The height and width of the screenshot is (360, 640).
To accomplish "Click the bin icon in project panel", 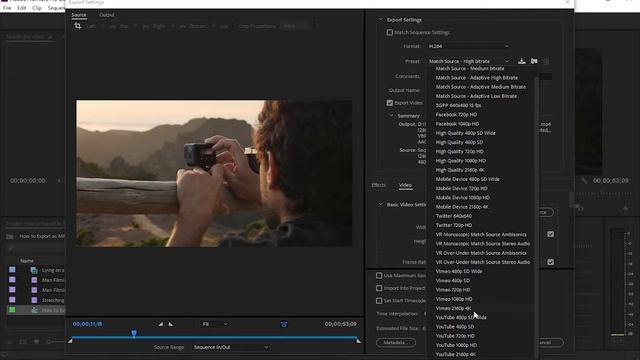I will click(x=10, y=236).
